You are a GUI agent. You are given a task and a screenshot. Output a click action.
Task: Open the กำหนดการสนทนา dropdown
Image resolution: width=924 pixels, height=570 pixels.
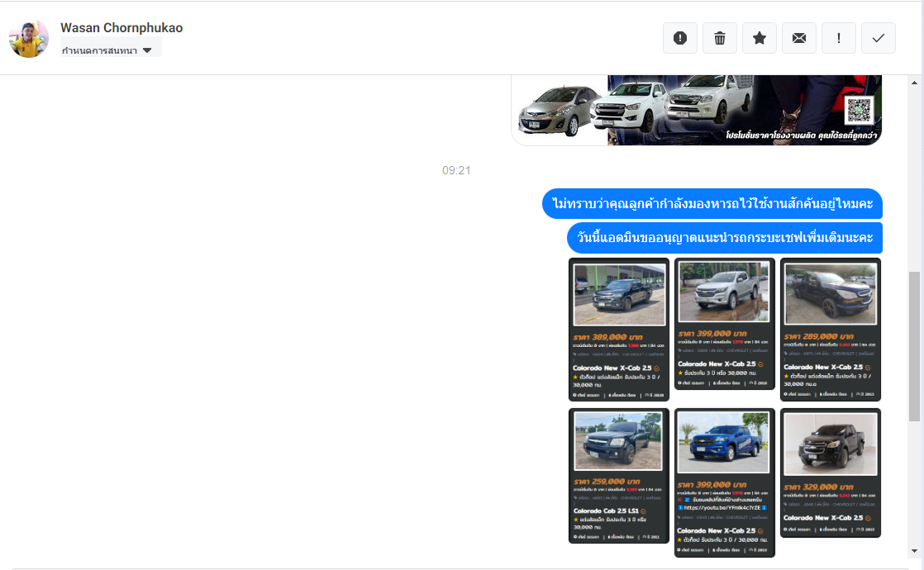pyautogui.click(x=111, y=50)
